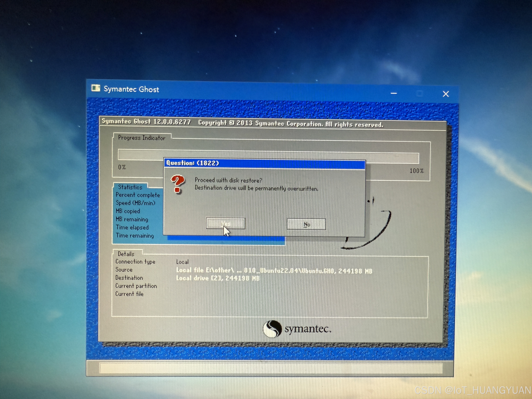Click the Symantec Ghost window title text
This screenshot has width=532, height=399.
coord(131,89)
